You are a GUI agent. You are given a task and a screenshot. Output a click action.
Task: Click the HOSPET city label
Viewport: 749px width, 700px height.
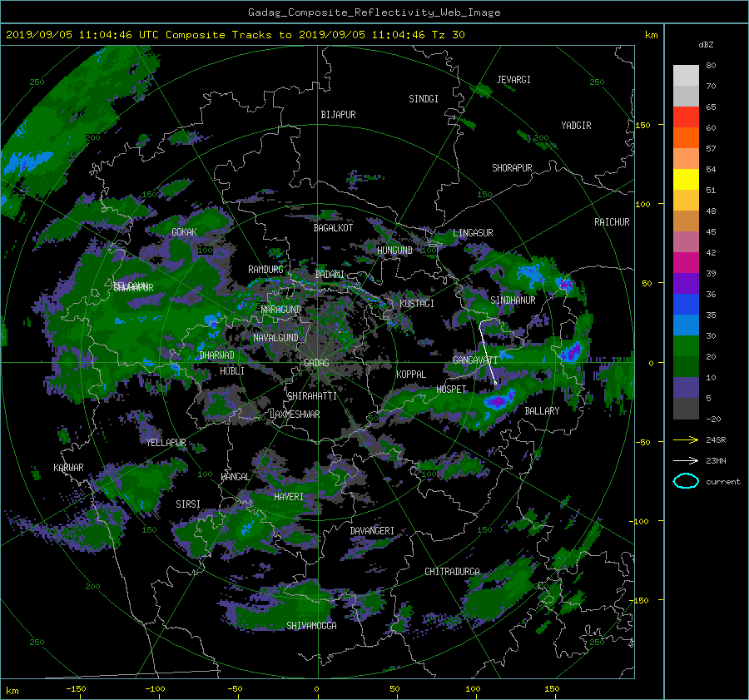tap(451, 390)
